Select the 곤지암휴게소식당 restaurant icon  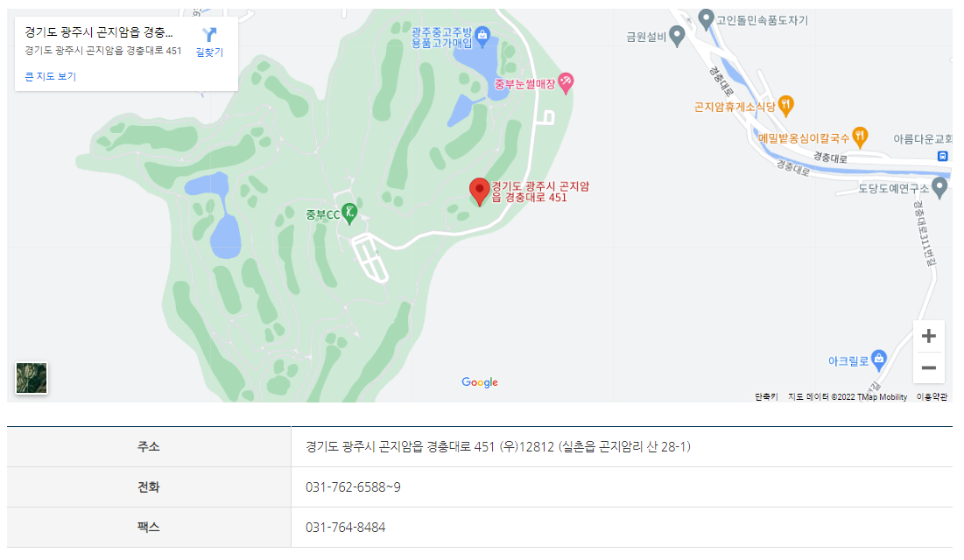[785, 106]
